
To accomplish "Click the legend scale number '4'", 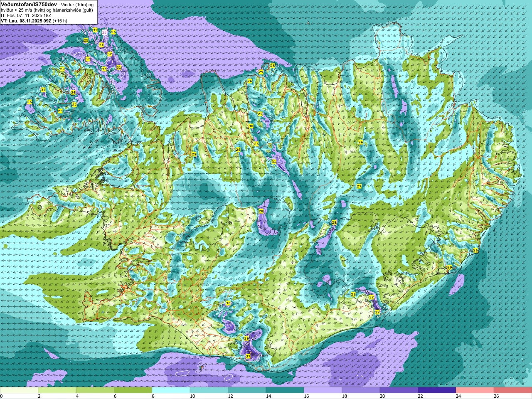I will [x=77, y=396].
